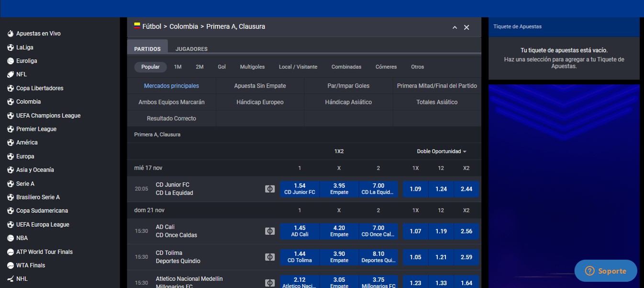The height and width of the screenshot is (288, 644).
Task: Click the Colombia flag icon in breadcrumb
Action: tap(137, 26)
